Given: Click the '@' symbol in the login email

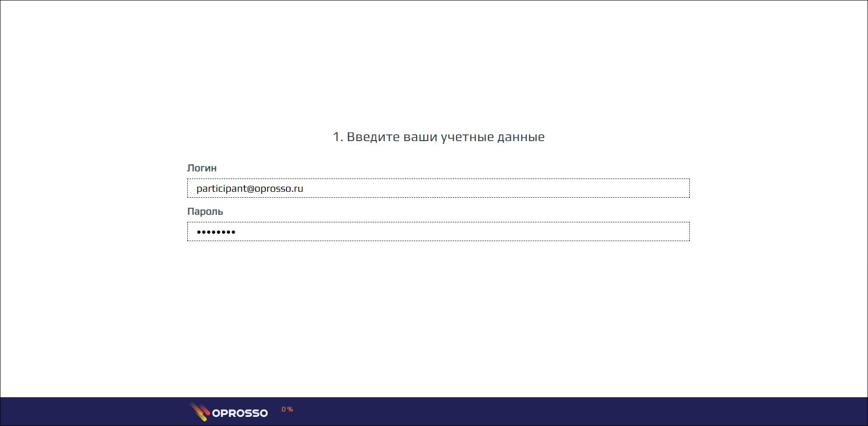Looking at the screenshot, I should tap(250, 189).
